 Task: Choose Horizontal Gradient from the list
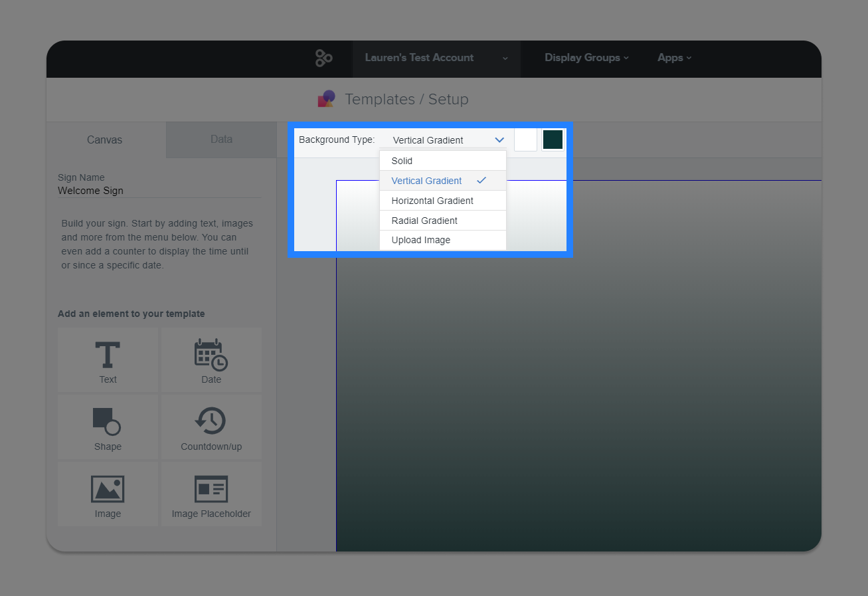click(x=432, y=200)
